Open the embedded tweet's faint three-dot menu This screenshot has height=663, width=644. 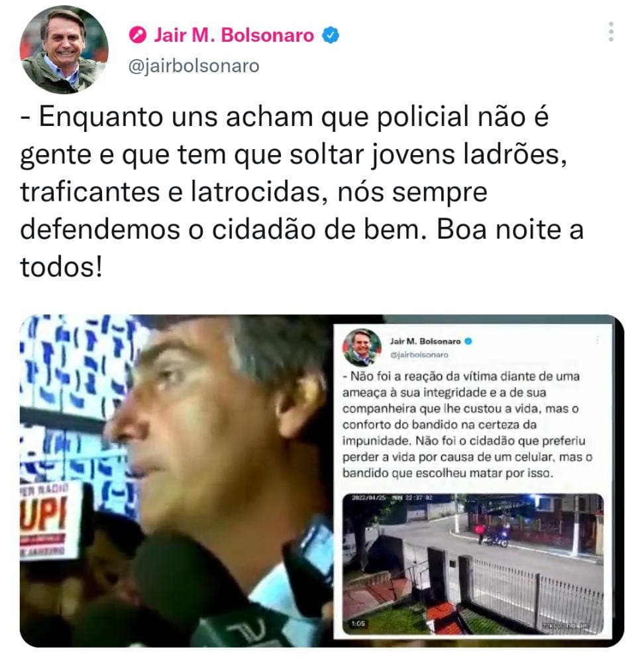597,339
